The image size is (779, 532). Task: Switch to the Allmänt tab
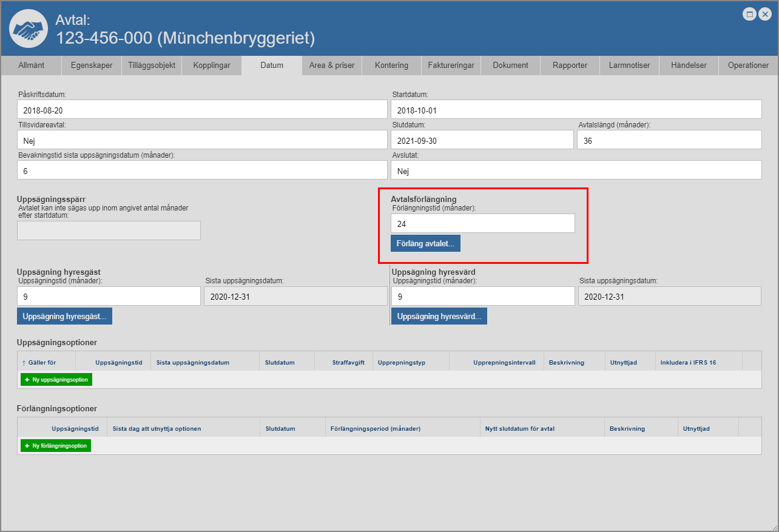click(x=31, y=66)
